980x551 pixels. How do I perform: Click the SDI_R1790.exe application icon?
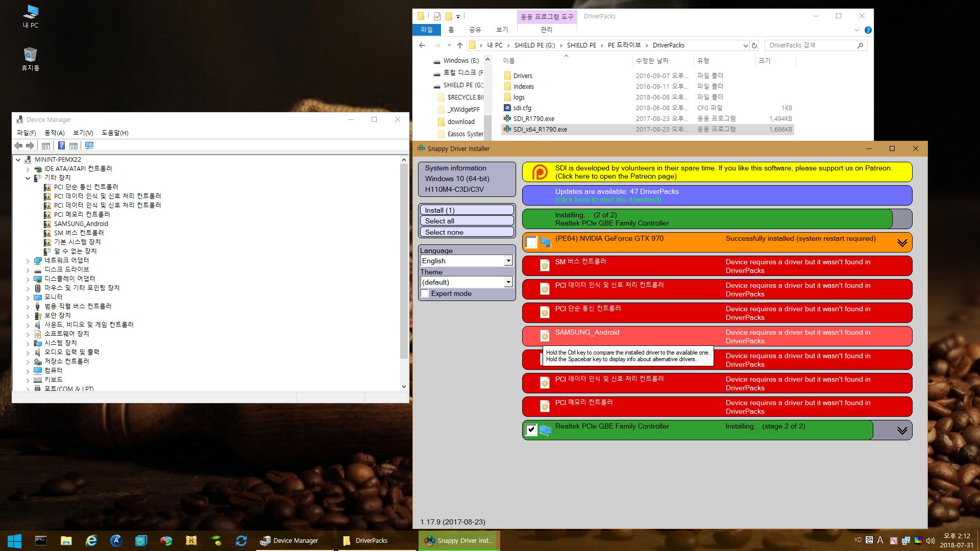507,118
